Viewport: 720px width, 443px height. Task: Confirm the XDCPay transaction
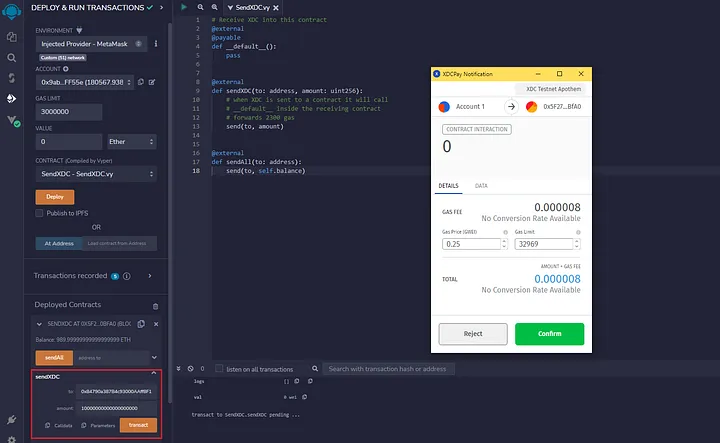pos(550,334)
